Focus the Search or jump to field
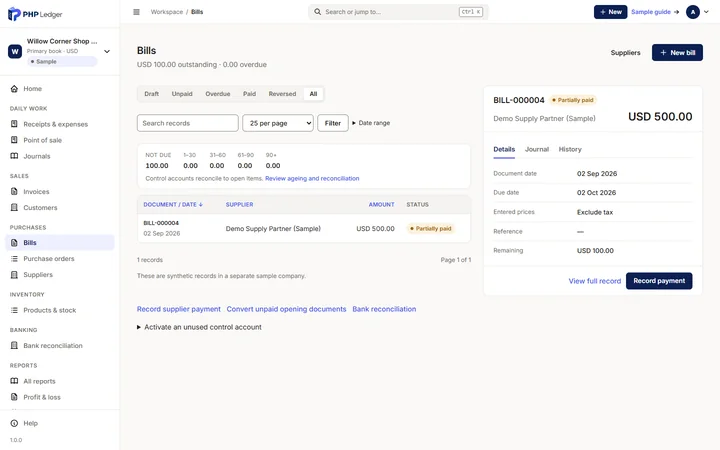720x450 pixels. (x=398, y=12)
